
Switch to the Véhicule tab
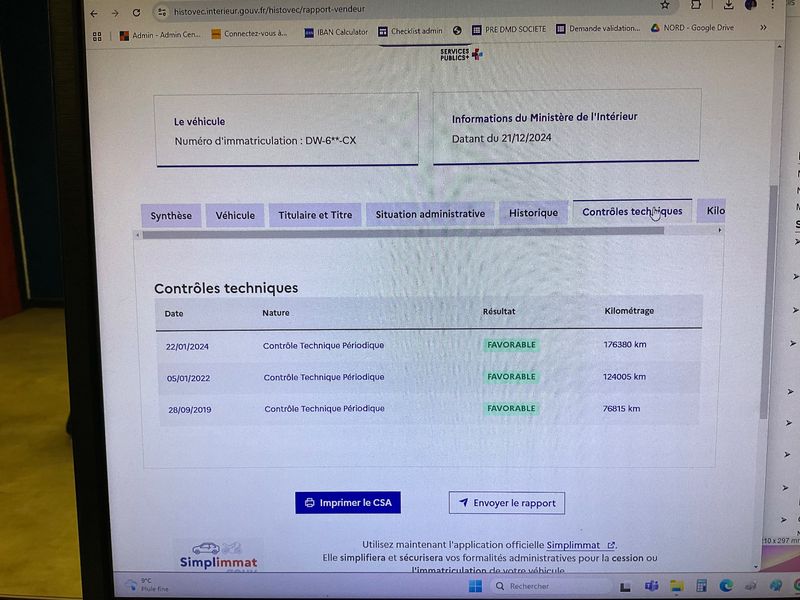235,215
